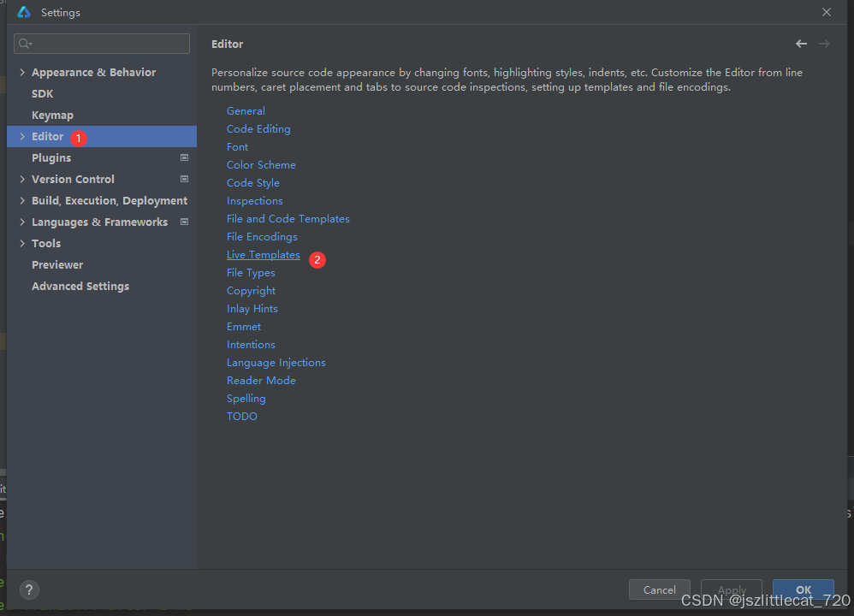The image size is (854, 616).
Task: Close the Settings dialog window
Action: 826,12
